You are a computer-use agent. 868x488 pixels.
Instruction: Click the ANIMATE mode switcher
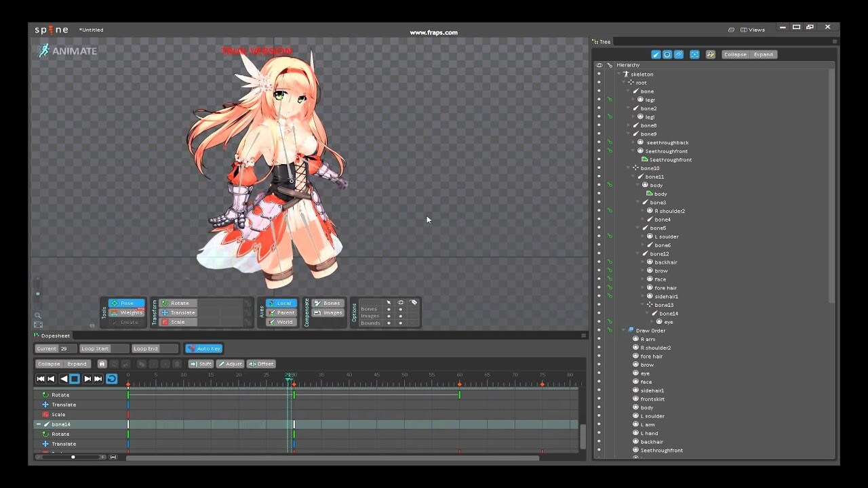coord(68,51)
